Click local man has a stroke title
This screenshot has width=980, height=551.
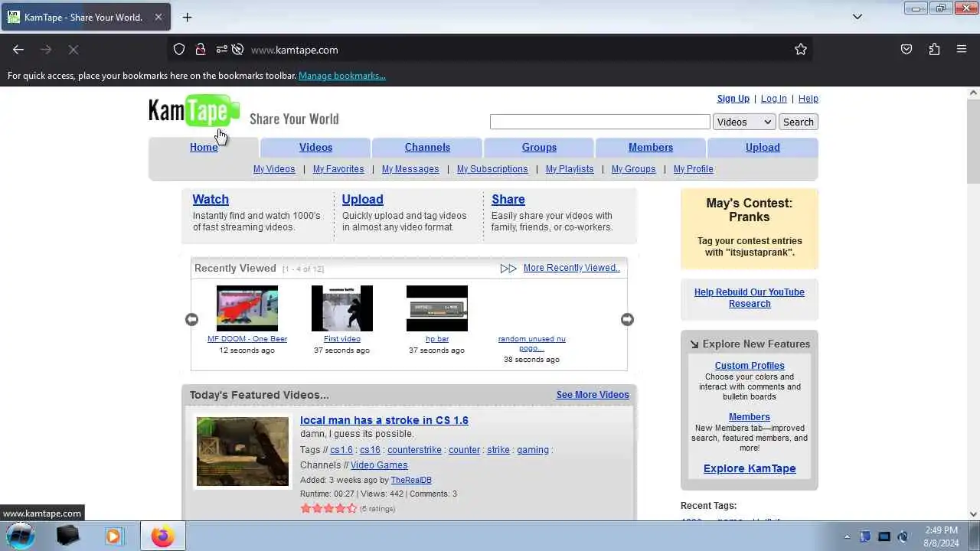click(384, 420)
